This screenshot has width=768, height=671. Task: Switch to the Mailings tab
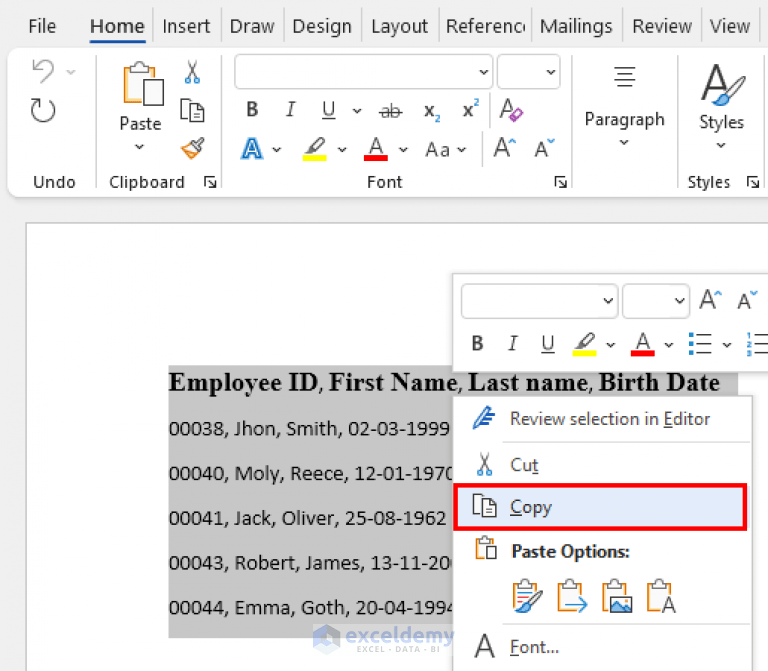(x=576, y=27)
